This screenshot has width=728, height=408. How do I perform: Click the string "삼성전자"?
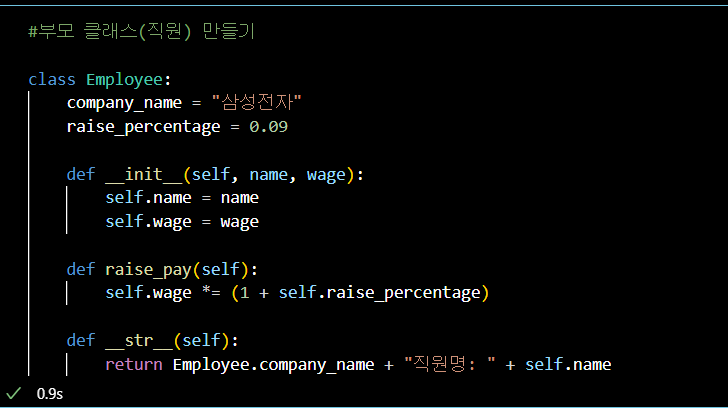coord(257,102)
